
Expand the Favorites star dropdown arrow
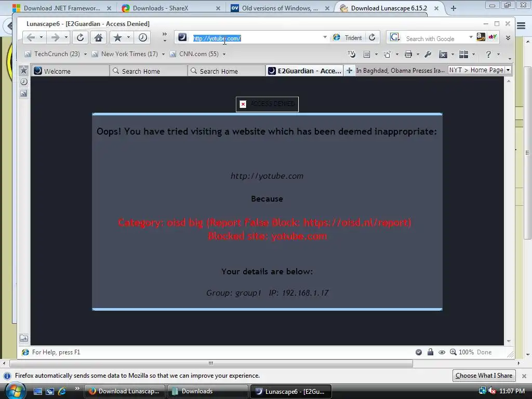pyautogui.click(x=129, y=37)
